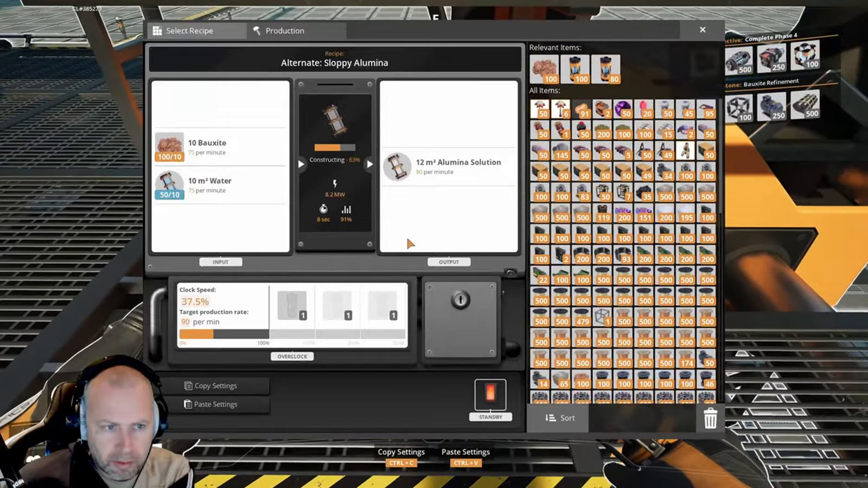The height and width of the screenshot is (488, 868).
Task: Select the inventory stack of 20
Action: point(644,109)
